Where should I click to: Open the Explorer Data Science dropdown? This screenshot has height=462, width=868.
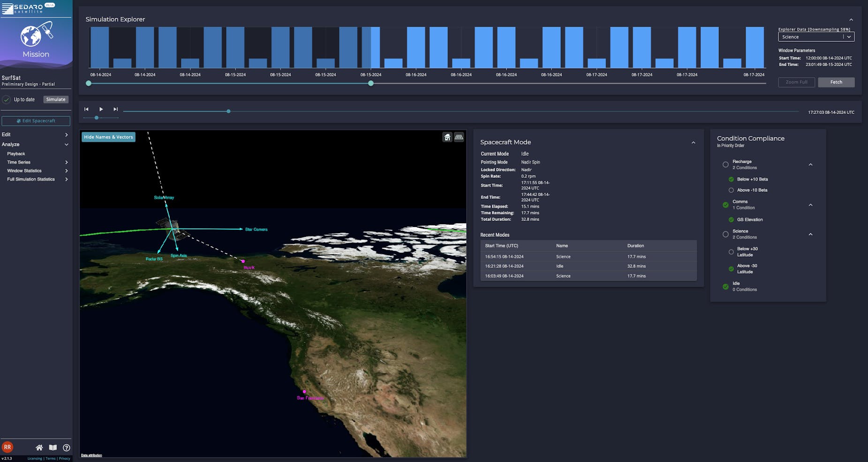tap(816, 37)
